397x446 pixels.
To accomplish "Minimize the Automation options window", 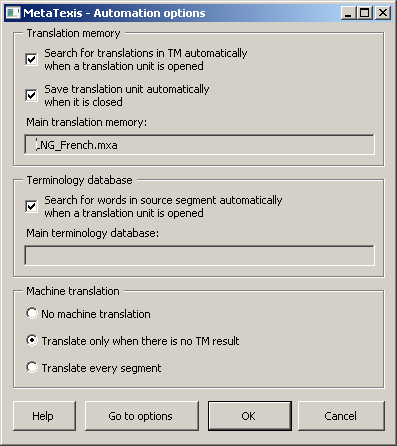I will (348, 13).
